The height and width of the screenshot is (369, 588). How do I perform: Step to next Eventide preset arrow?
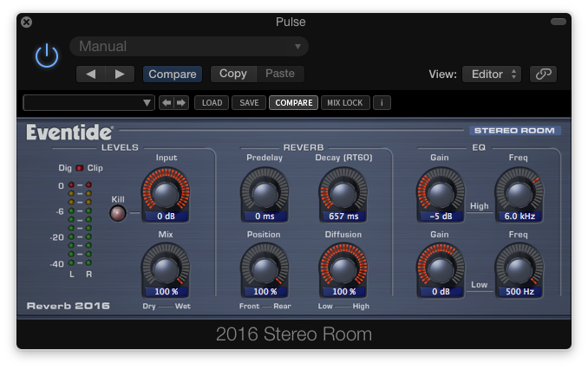coord(181,103)
